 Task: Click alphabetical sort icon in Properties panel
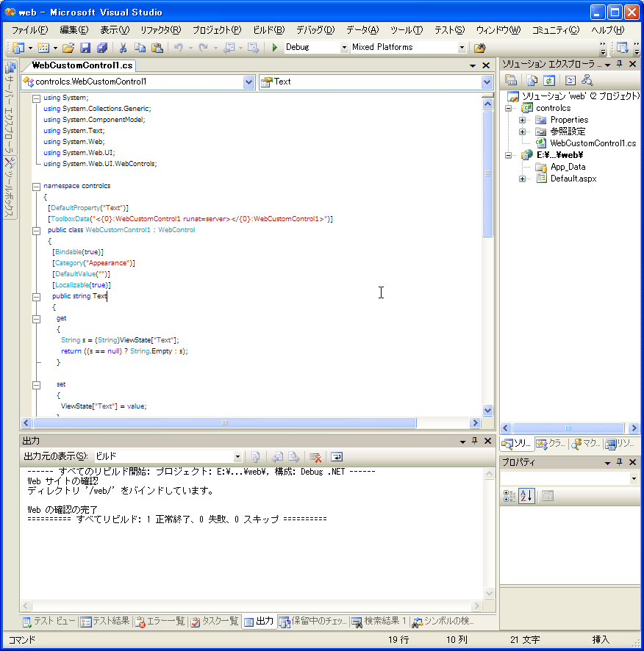click(526, 496)
